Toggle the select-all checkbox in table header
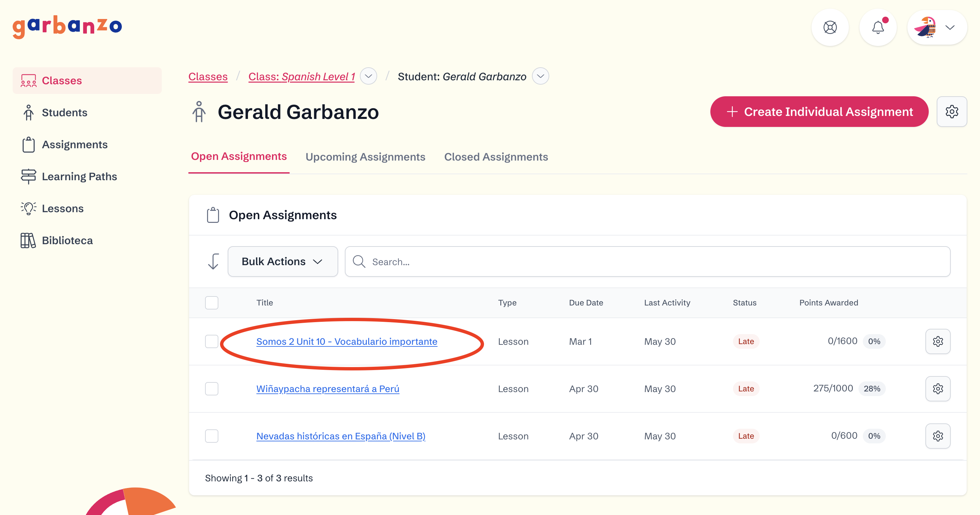The width and height of the screenshot is (980, 515). [211, 302]
